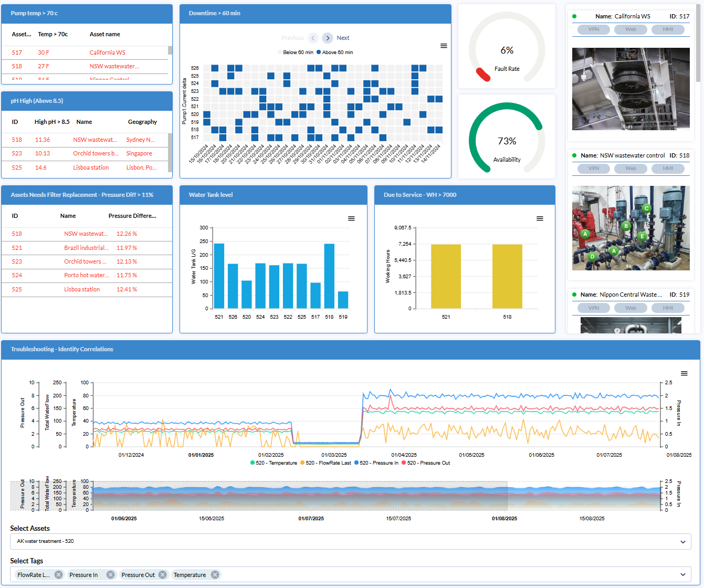This screenshot has width=704, height=588.
Task: Toggle the 'Above 60 min' legend series
Action: [337, 52]
